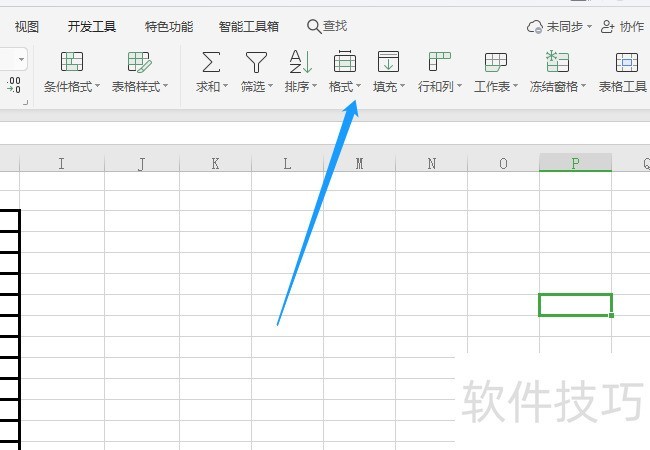Open the 冻结窗格 dropdown arrow
Screen dimensions: 650x450
coord(584,86)
